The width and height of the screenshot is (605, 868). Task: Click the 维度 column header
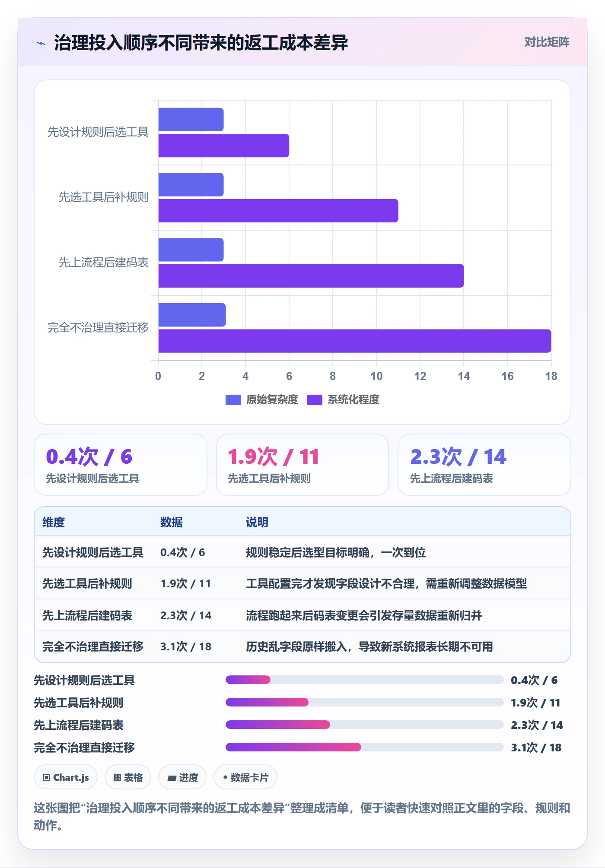[54, 522]
